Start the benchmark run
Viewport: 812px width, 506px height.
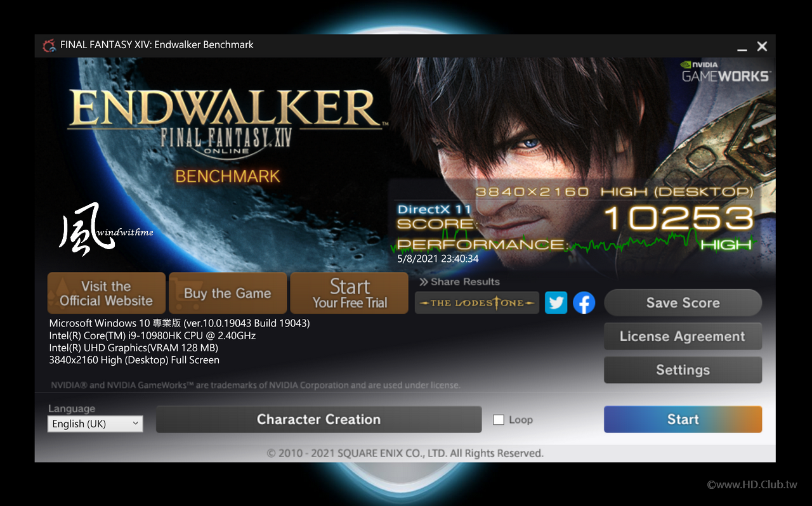683,419
